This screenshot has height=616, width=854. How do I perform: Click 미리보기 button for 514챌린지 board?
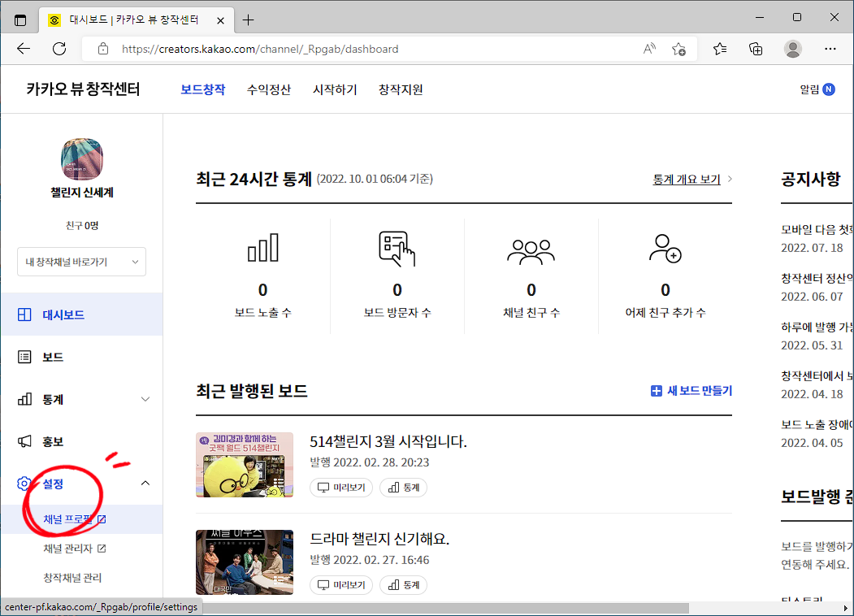click(341, 488)
